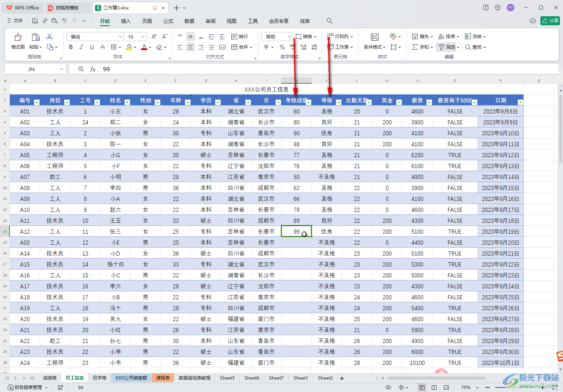Click the Save icon in quick toolbar
Viewport: 563px width, 392px height.
tap(35, 21)
